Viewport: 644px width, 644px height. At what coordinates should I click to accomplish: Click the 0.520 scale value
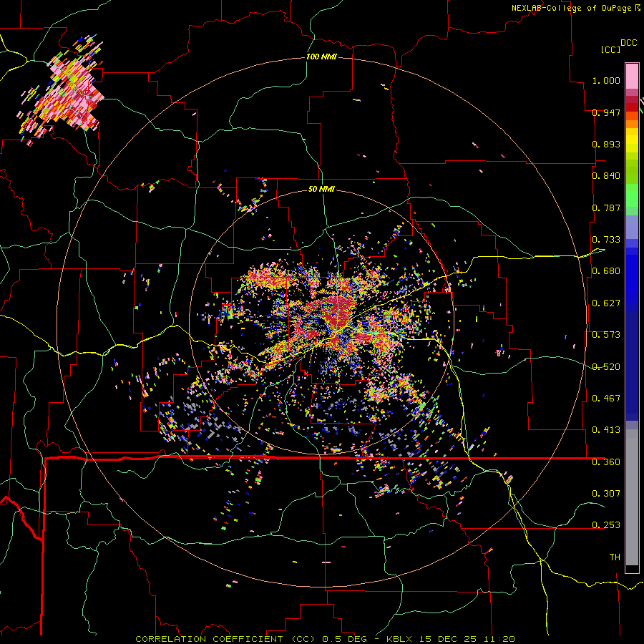[606, 367]
